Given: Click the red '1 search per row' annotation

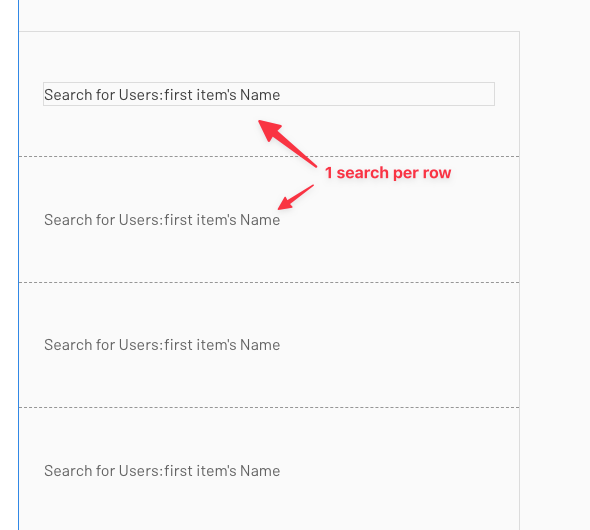Looking at the screenshot, I should 388,173.
